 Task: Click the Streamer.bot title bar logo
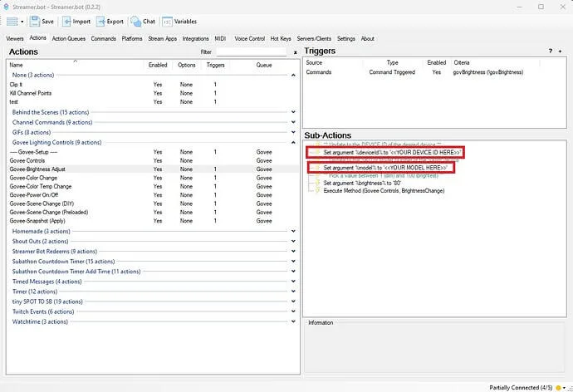(6, 7)
